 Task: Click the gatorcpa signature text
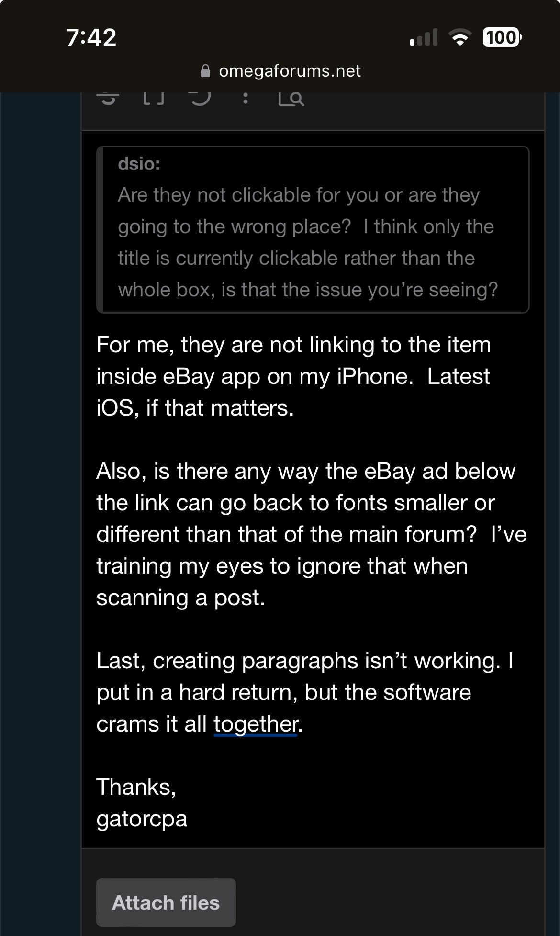(x=142, y=819)
